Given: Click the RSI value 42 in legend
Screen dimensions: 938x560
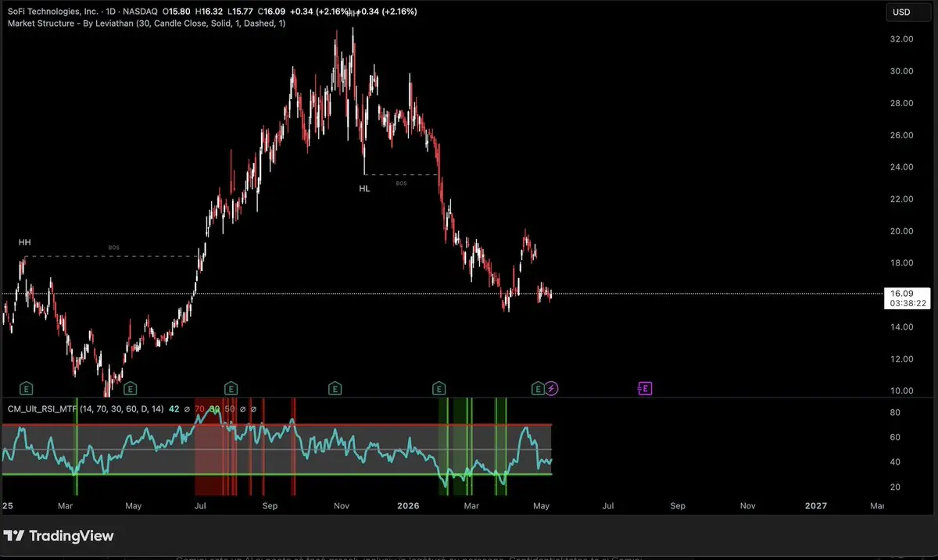Looking at the screenshot, I should [174, 408].
